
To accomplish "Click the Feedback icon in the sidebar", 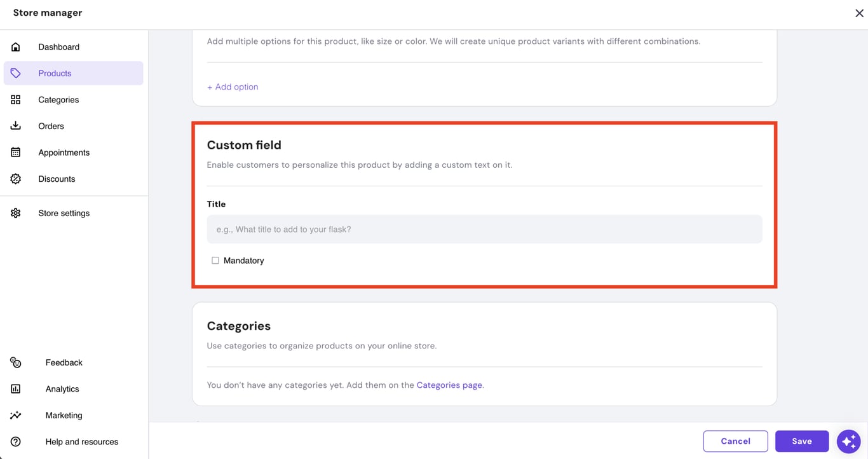I will pyautogui.click(x=15, y=362).
